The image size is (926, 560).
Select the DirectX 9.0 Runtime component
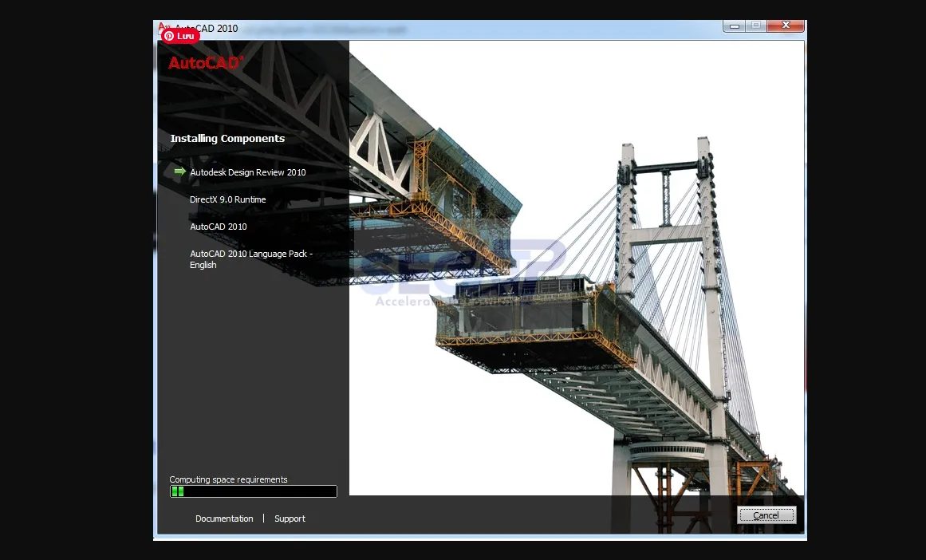click(x=227, y=199)
